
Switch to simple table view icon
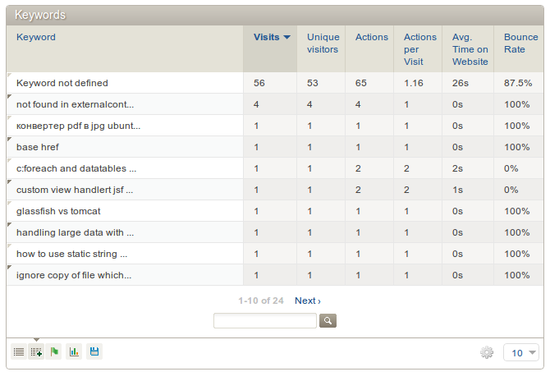coord(19,352)
